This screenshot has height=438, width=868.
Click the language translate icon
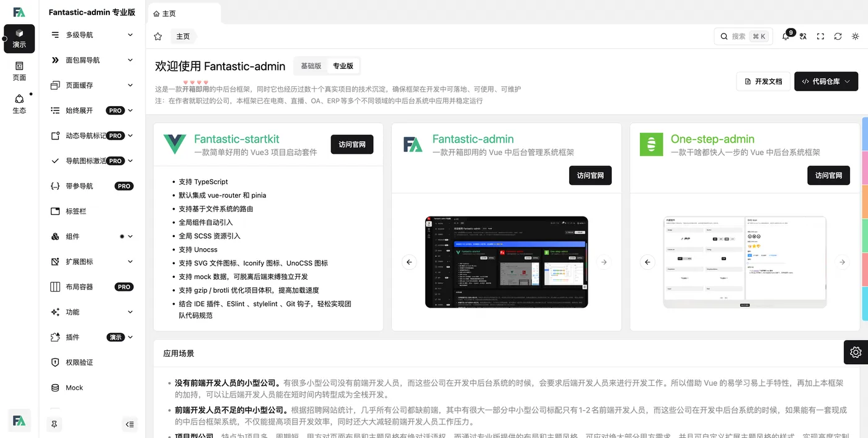click(803, 37)
